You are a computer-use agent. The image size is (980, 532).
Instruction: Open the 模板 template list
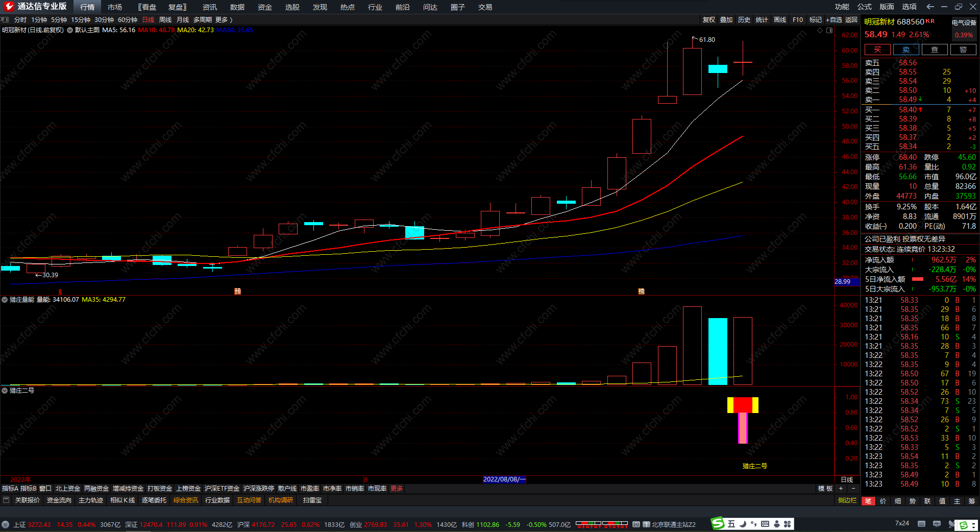tap(825, 489)
